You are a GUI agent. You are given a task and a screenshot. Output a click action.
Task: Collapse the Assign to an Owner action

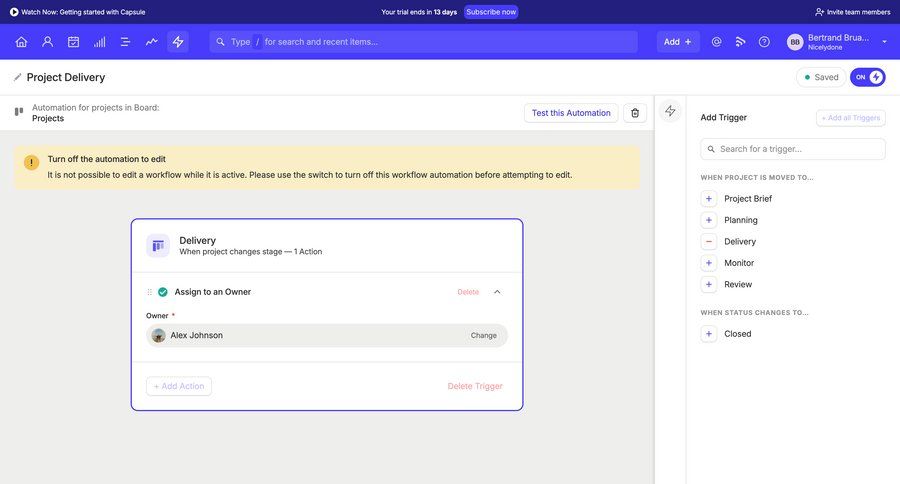click(x=498, y=292)
